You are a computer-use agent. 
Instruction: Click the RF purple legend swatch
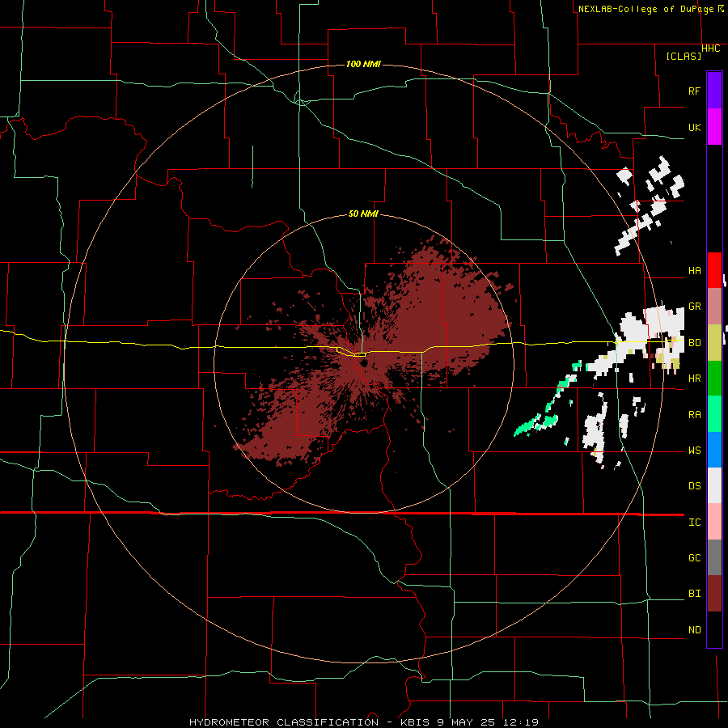pos(714,91)
